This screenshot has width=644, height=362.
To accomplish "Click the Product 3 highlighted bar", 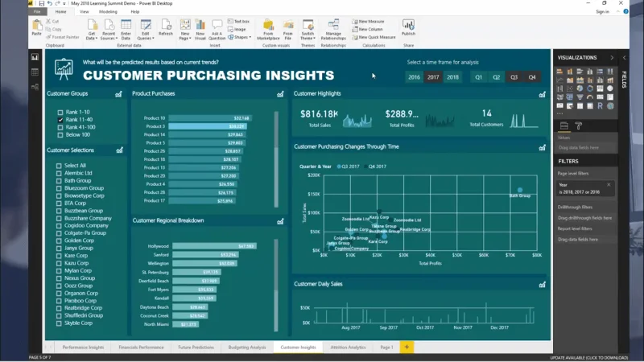I will pos(208,126).
